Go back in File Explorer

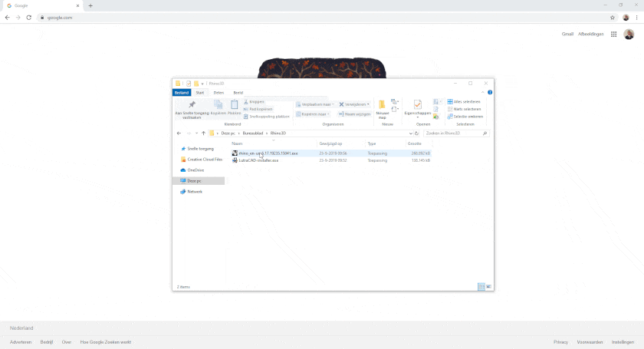pos(179,133)
